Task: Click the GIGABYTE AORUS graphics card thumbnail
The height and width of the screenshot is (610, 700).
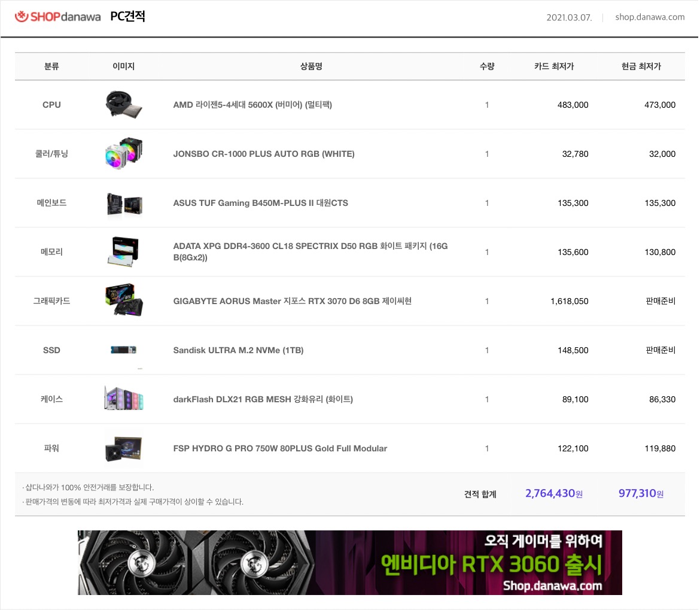Action: (x=124, y=300)
